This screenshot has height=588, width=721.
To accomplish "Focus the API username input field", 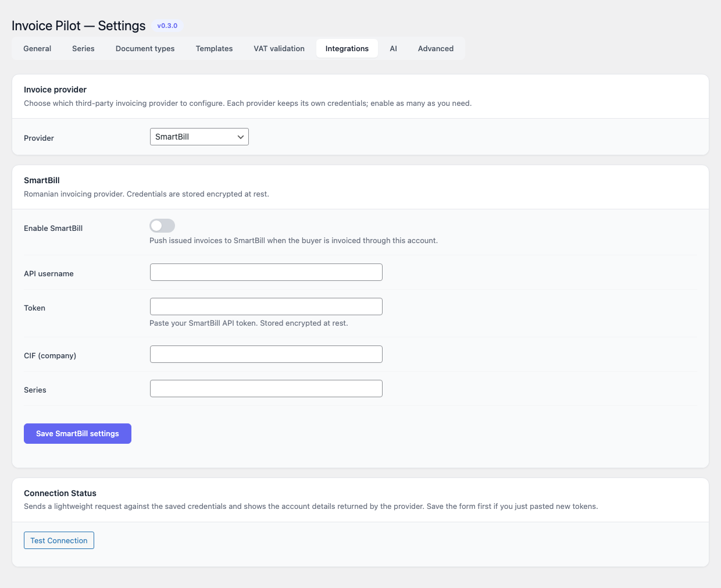I will (266, 272).
